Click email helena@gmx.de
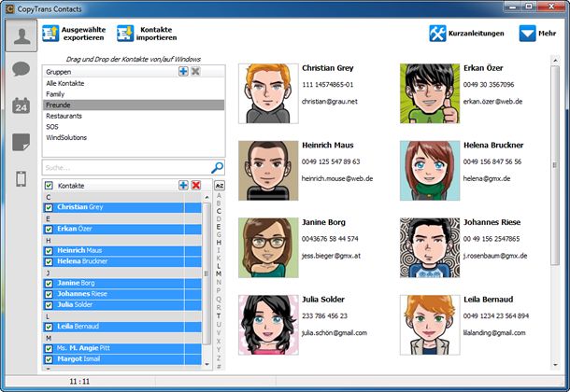The image size is (570, 392). (487, 178)
